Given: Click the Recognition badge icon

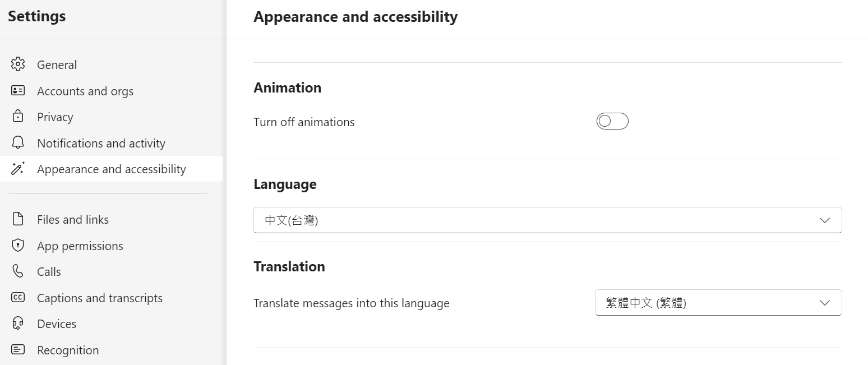Looking at the screenshot, I should (x=18, y=350).
